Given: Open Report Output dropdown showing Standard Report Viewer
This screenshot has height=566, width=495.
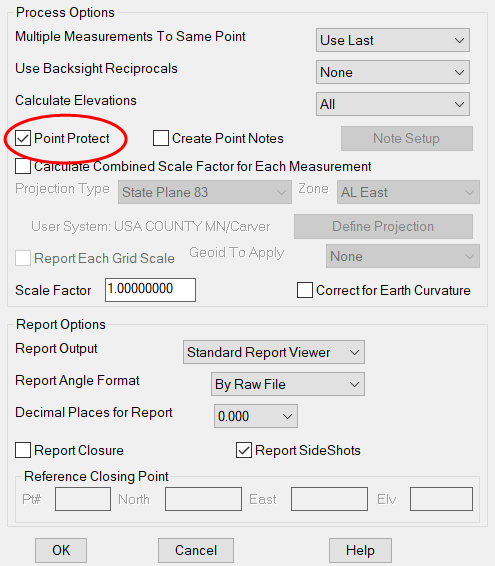Looking at the screenshot, I should point(274,352).
